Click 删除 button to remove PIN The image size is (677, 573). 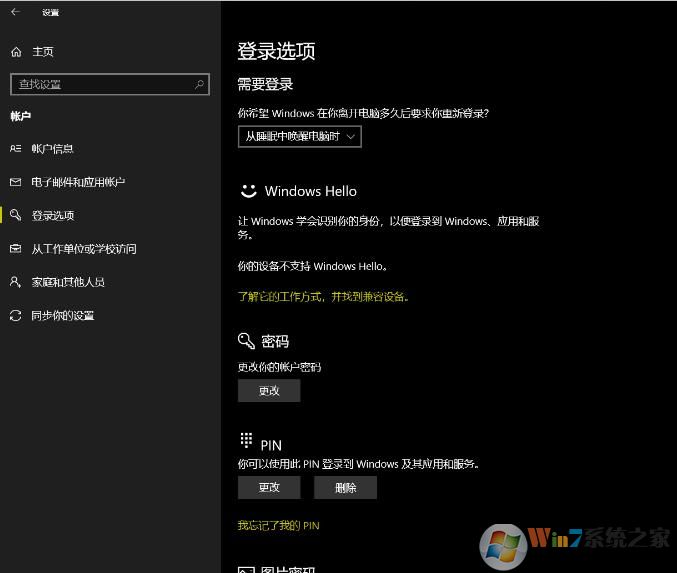coord(345,488)
